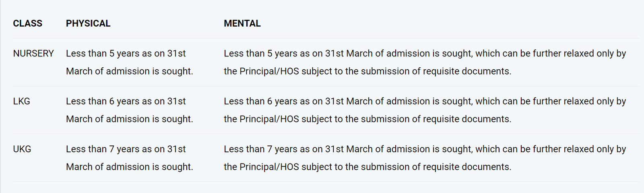Click "Principal/HOS" in the NURSERY row
The height and width of the screenshot is (193, 644).
click(x=269, y=71)
